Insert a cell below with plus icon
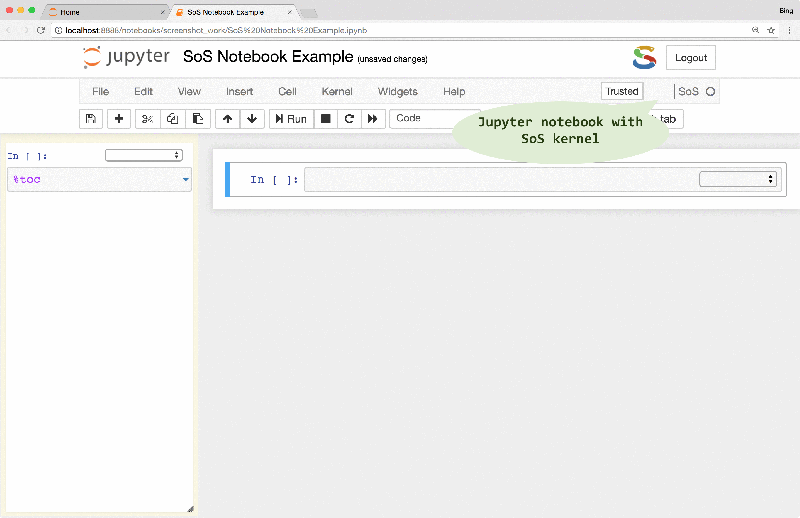Viewport: 800px width, 518px height. 119,119
